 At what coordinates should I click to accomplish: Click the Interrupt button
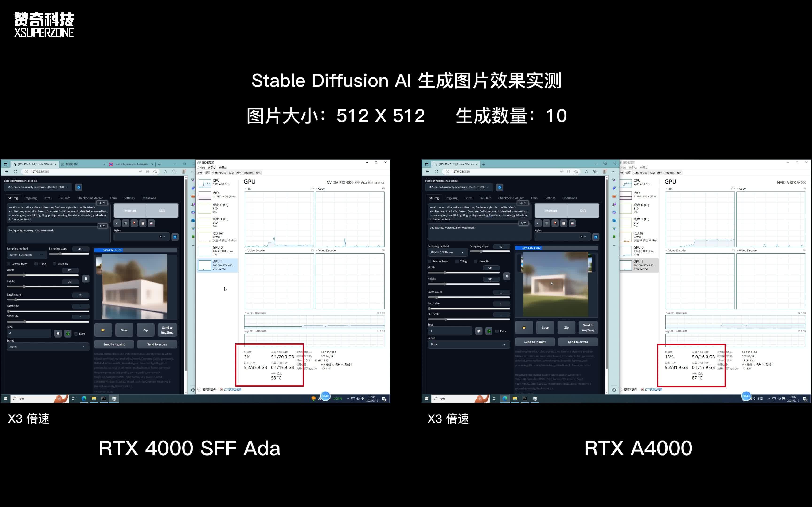tap(129, 210)
